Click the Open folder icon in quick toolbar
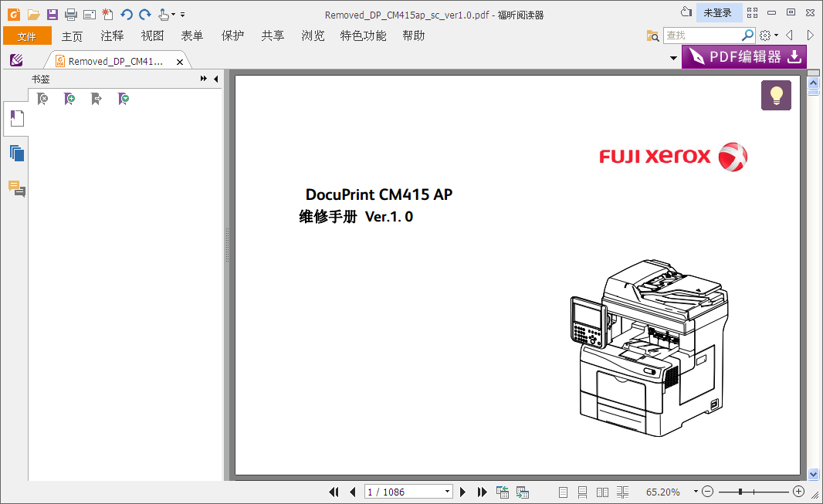Image resolution: width=823 pixels, height=504 pixels. tap(34, 15)
